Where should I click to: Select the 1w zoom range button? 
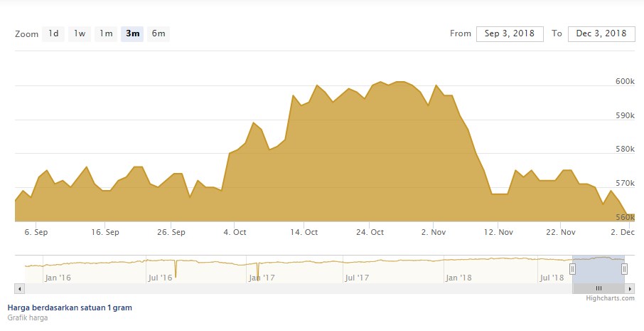(80, 33)
